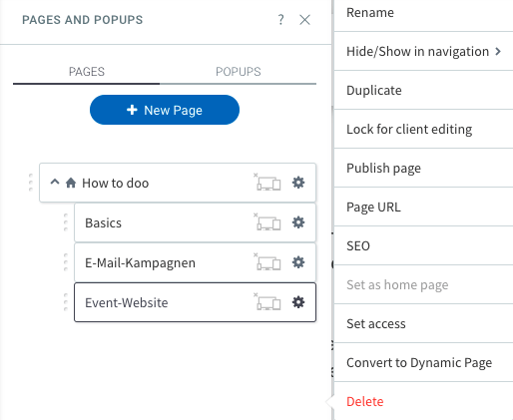
Task: Toggle device visibility icon for Basics page
Action: 267,222
